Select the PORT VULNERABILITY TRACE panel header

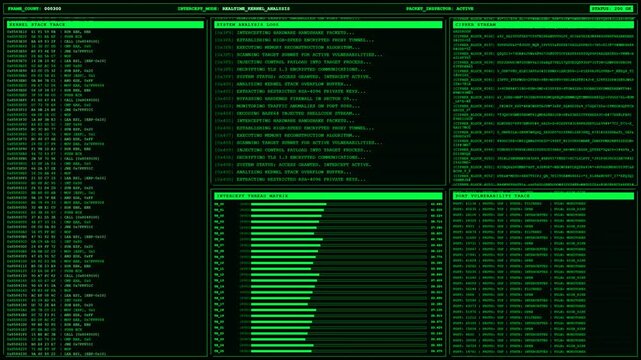point(543,196)
